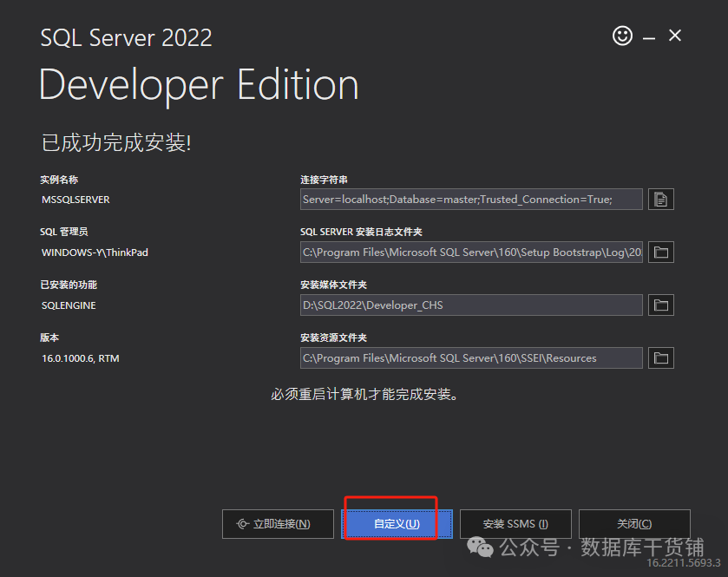Click the installed feature SQLENGINE
This screenshot has height=577, width=728.
point(69,305)
